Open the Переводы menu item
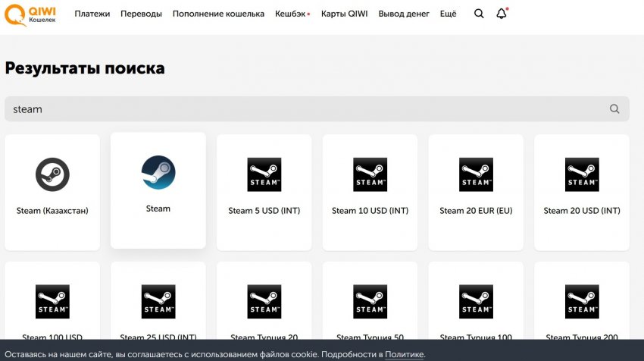Viewport: 644px width, 361px height. [141, 14]
